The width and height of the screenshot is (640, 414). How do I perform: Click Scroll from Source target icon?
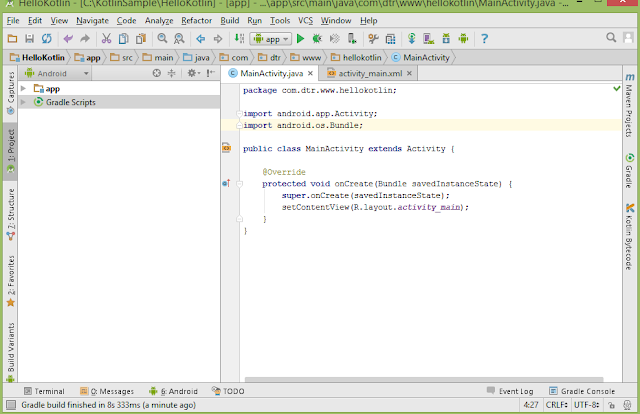(157, 73)
